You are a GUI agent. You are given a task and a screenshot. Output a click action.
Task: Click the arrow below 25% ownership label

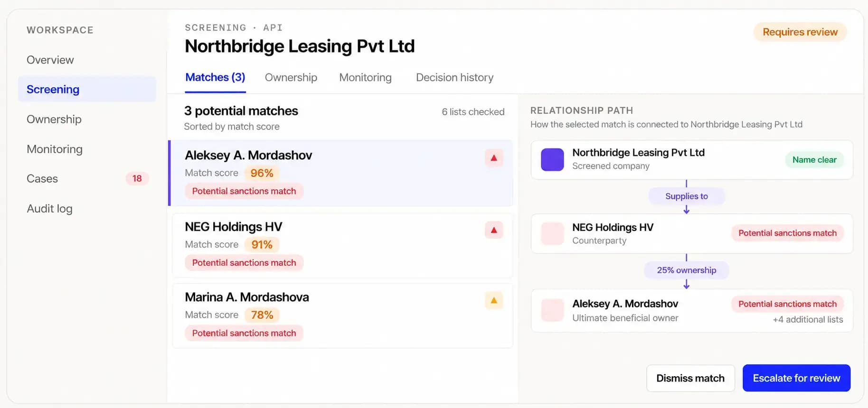[687, 284]
